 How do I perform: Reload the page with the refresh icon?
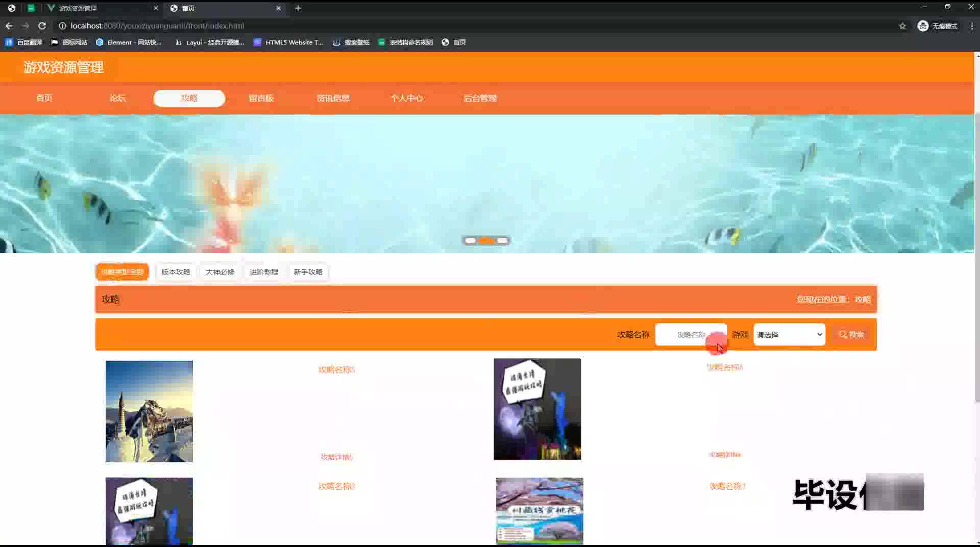(42, 26)
